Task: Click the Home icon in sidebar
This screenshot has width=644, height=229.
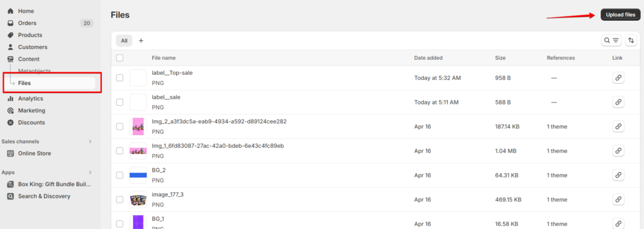Action: pyautogui.click(x=11, y=11)
